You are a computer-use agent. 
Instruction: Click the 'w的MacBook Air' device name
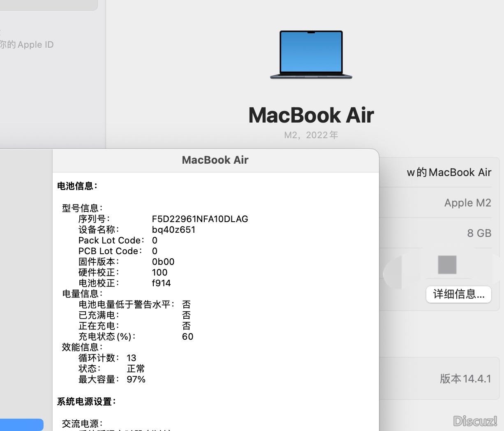point(449,172)
